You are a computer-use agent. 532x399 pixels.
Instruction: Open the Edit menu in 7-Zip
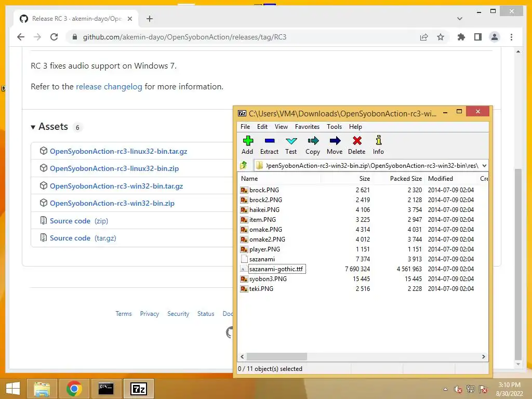[262, 127]
